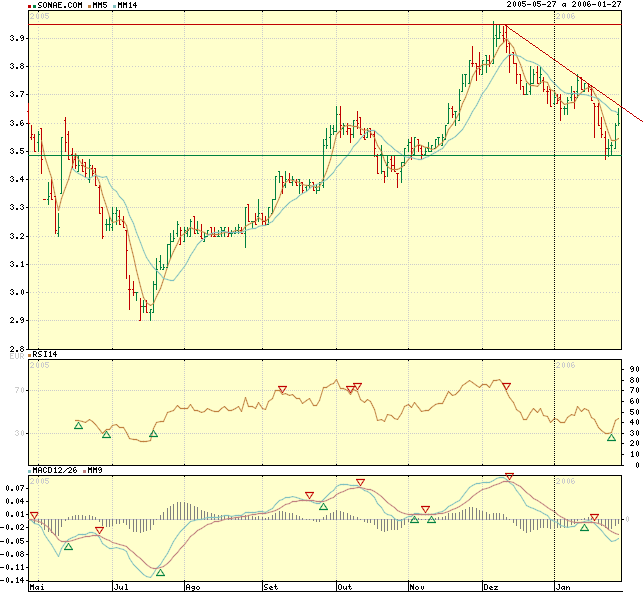Click the Jan month label on the time axis
This screenshot has width=643, height=595.
click(563, 587)
